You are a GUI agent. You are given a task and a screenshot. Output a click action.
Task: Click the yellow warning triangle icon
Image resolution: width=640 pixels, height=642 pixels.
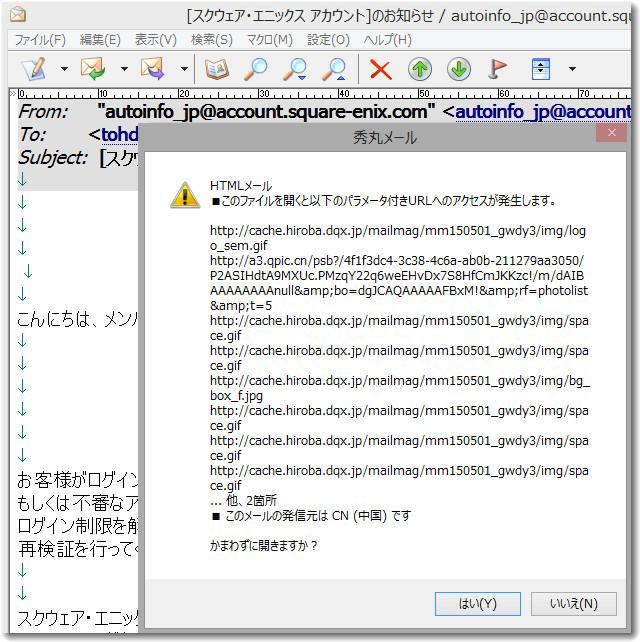(x=185, y=195)
